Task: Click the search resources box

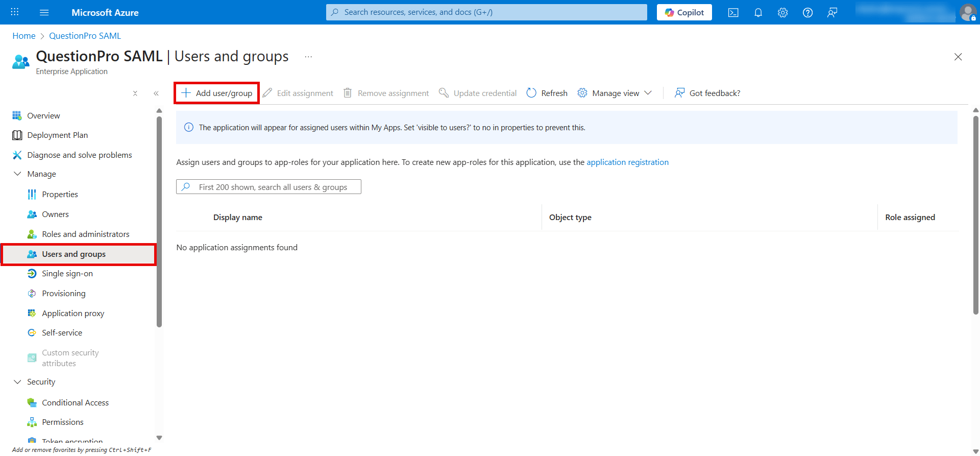Action: point(486,12)
